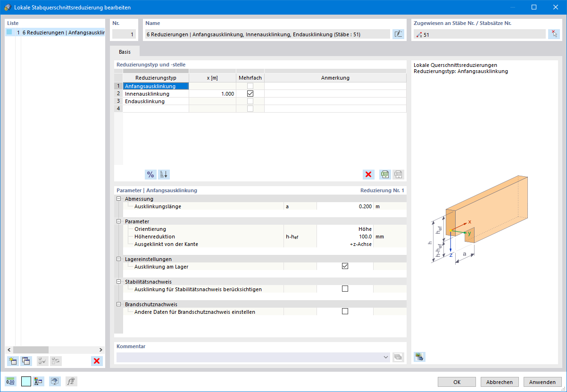The image size is (567, 392).
Task: Click the export table icon
Action: (x=385, y=174)
